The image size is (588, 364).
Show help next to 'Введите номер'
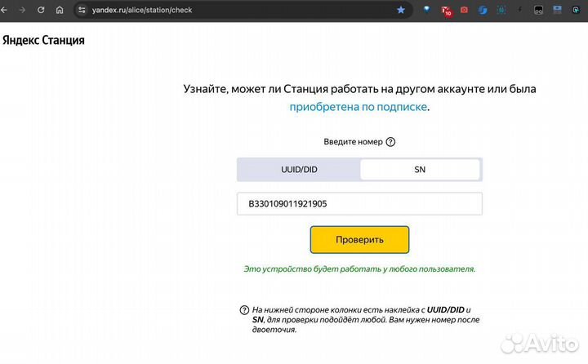coord(390,142)
